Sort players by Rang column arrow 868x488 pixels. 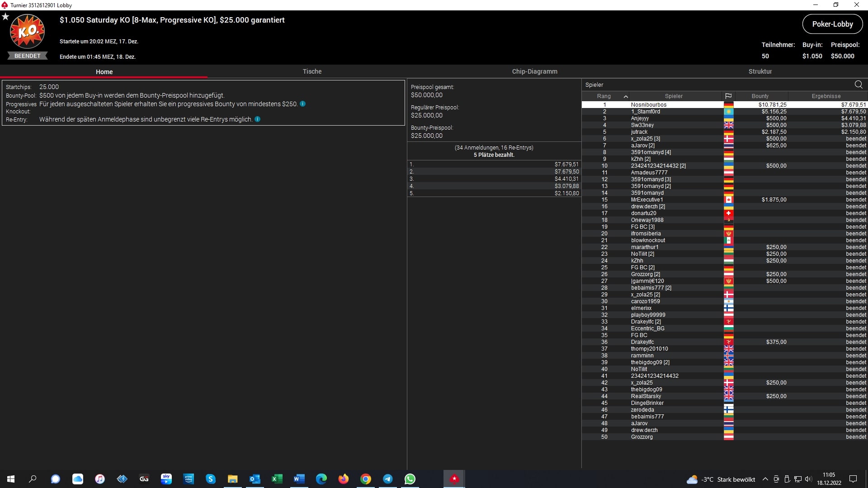[626, 96]
